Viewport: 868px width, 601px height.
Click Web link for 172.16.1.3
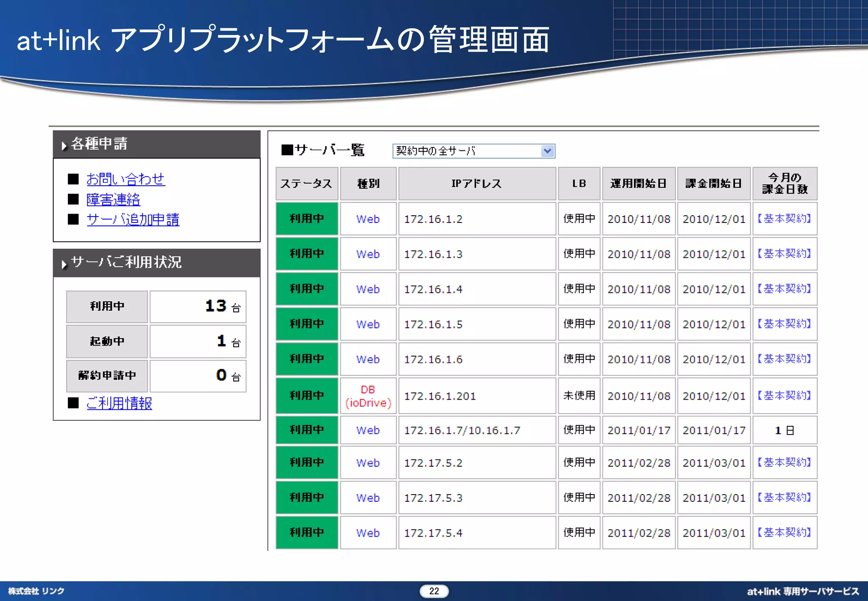[368, 254]
